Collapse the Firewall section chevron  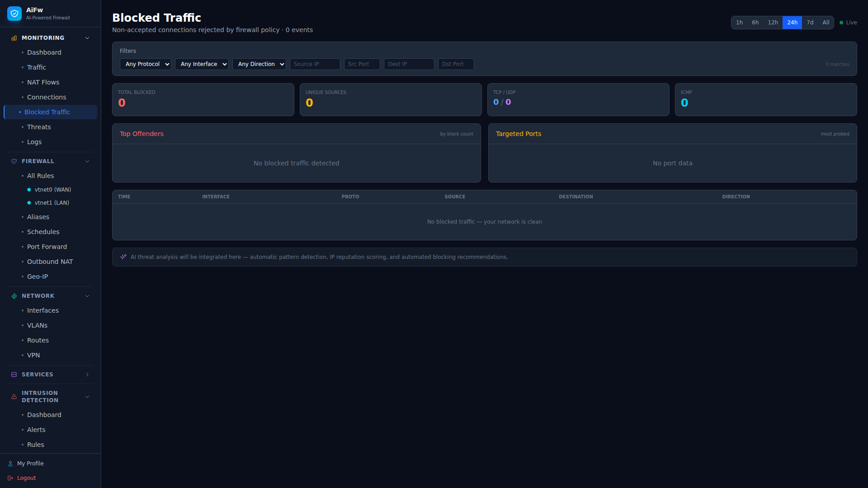pos(87,161)
